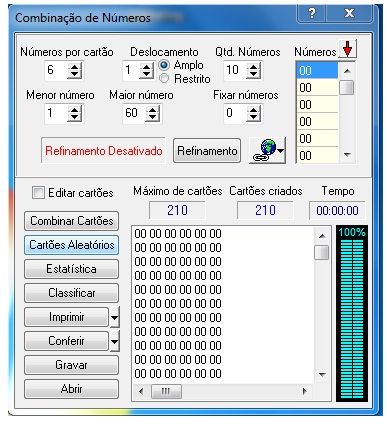Select the Amplo radio option
Image resolution: width=387 pixels, height=424 pixels.
[x=164, y=65]
